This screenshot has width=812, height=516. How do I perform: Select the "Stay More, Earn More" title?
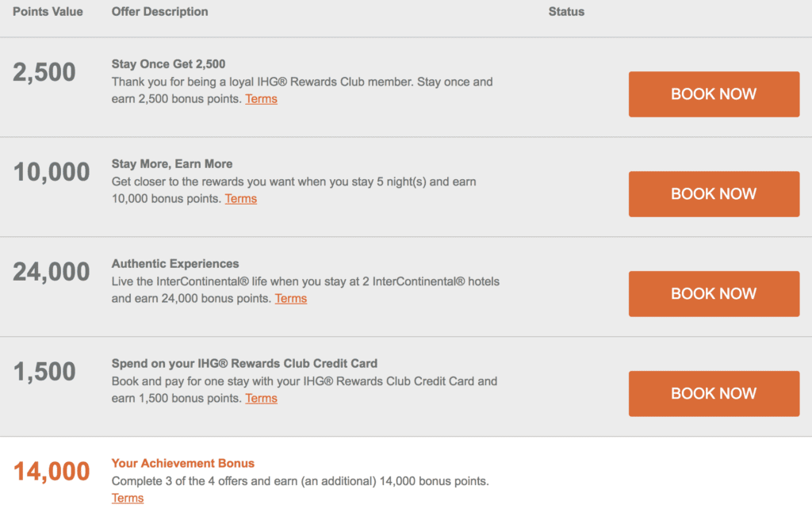tap(172, 164)
